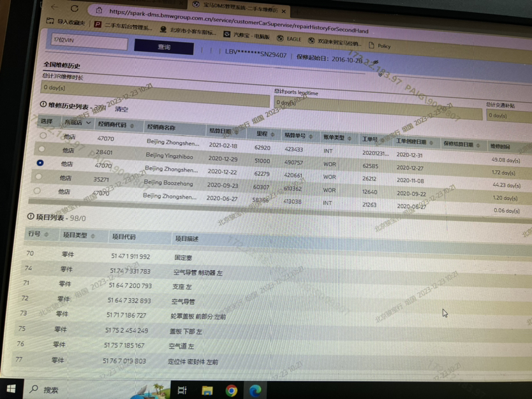The image size is (532, 399).
Task: Sort by 工单创建日期 column
Action: click(x=431, y=142)
